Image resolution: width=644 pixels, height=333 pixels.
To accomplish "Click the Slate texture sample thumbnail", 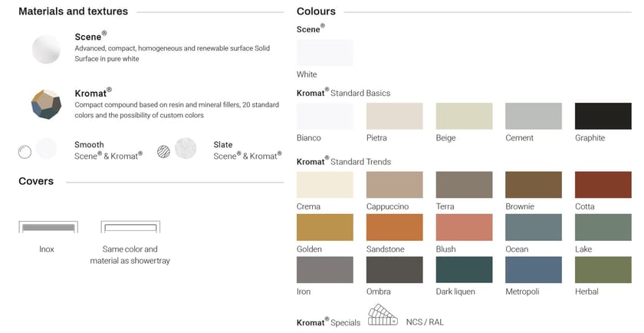I will click(x=186, y=148).
